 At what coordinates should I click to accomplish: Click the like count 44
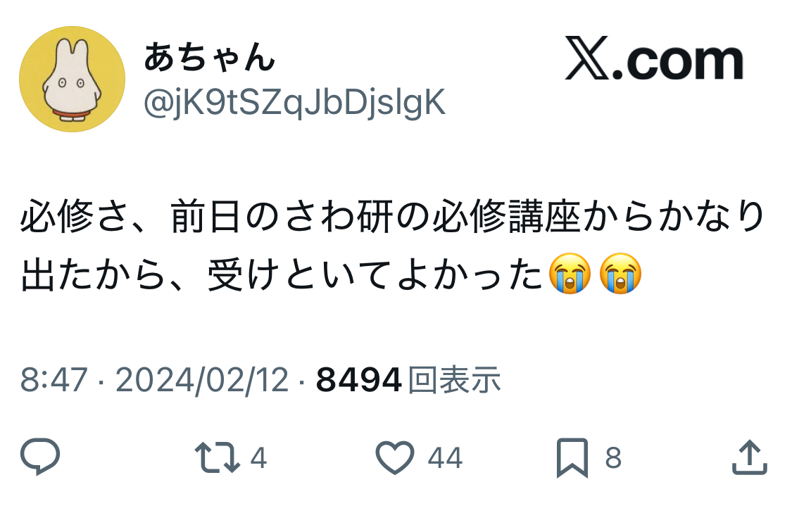tap(445, 458)
